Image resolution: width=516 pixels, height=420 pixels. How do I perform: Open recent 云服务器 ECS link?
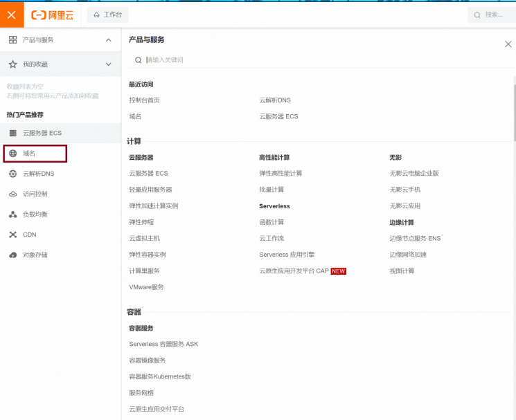click(278, 116)
